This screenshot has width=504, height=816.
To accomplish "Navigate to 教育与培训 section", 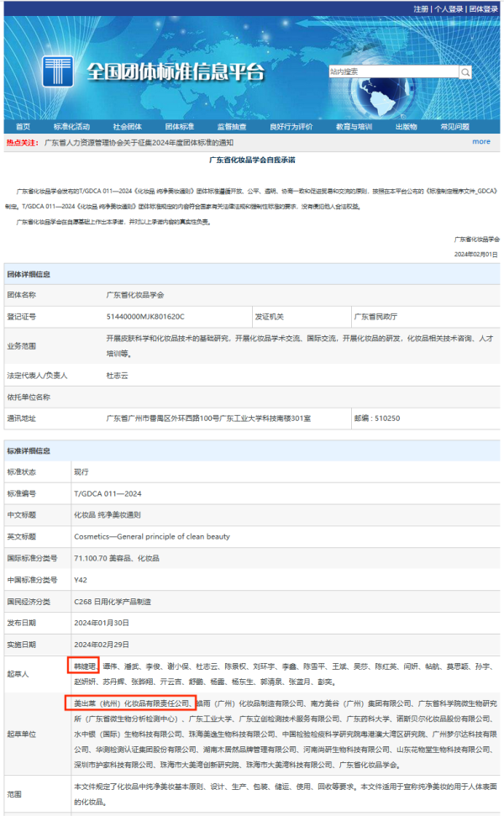I will click(354, 127).
